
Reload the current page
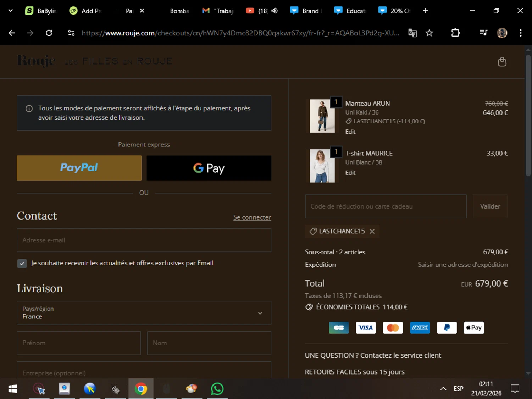click(49, 33)
